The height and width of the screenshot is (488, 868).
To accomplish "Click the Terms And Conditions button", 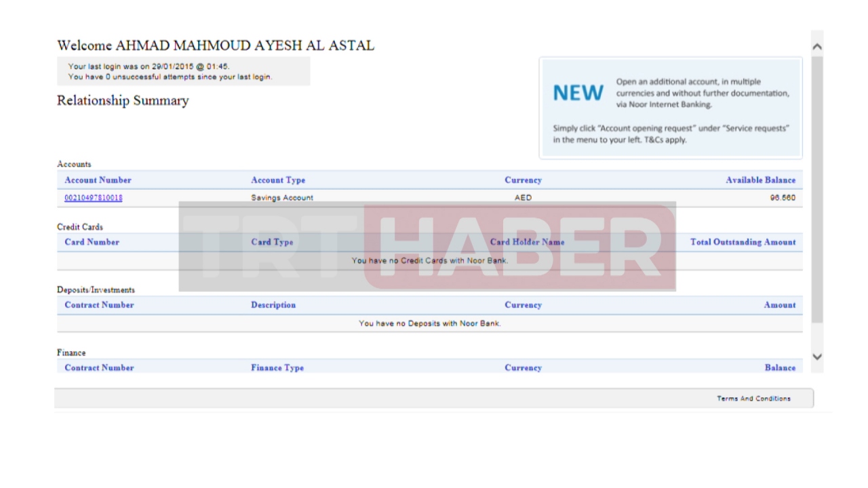I will tap(755, 399).
